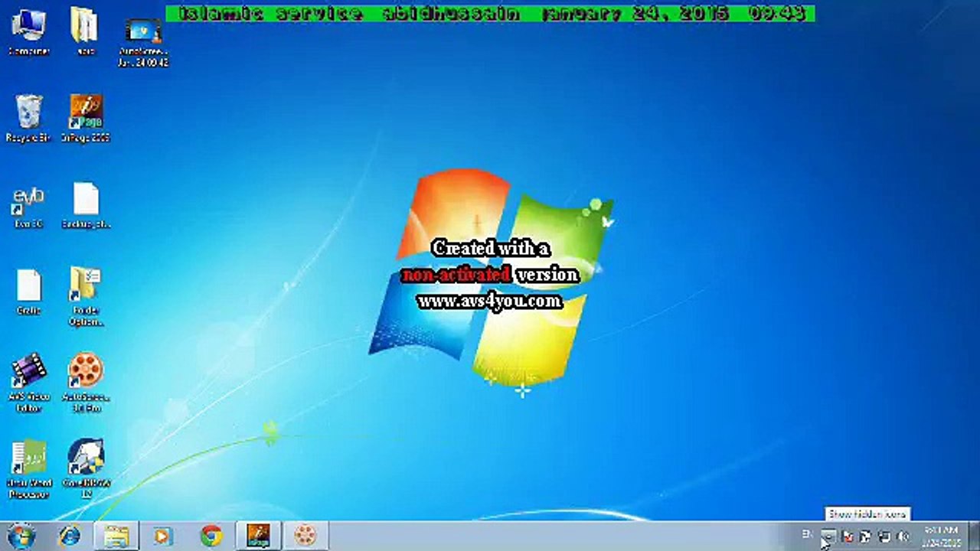Switch to AutoScreenRecorder on the taskbar
980x551 pixels.
click(305, 536)
